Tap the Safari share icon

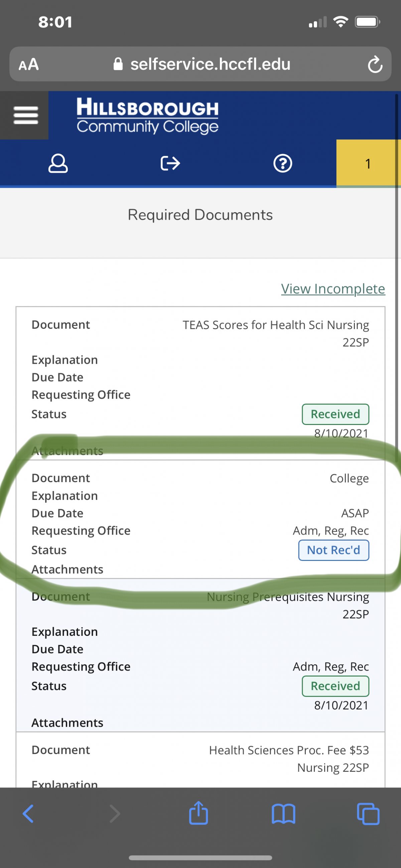click(x=198, y=813)
